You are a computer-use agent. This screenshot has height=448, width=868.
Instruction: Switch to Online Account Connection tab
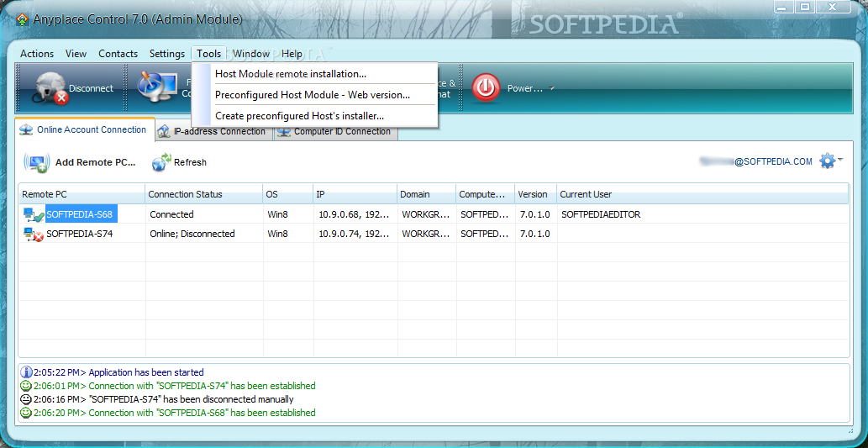(85, 129)
